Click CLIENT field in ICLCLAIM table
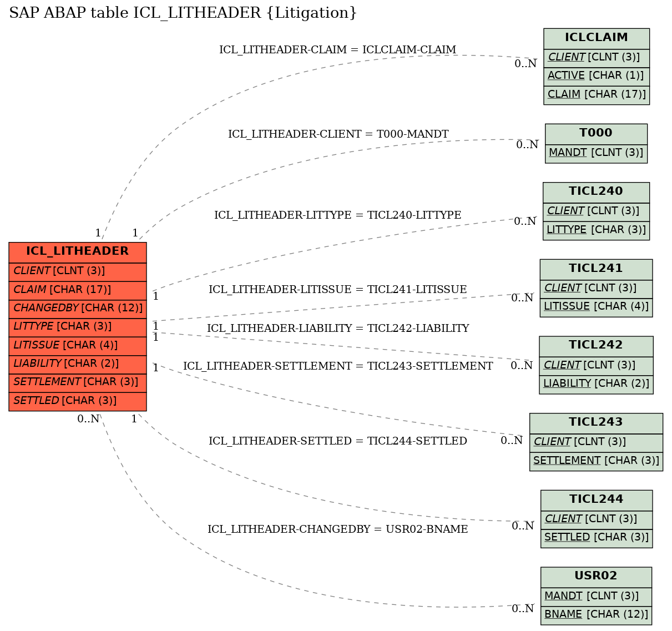 point(597,57)
